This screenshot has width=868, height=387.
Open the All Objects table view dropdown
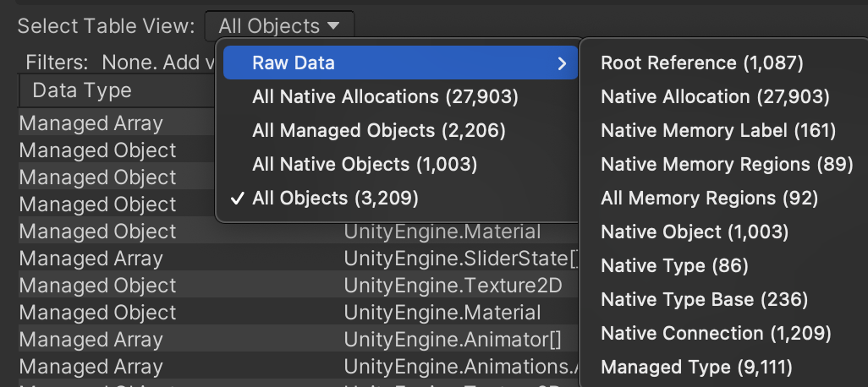pyautogui.click(x=279, y=26)
